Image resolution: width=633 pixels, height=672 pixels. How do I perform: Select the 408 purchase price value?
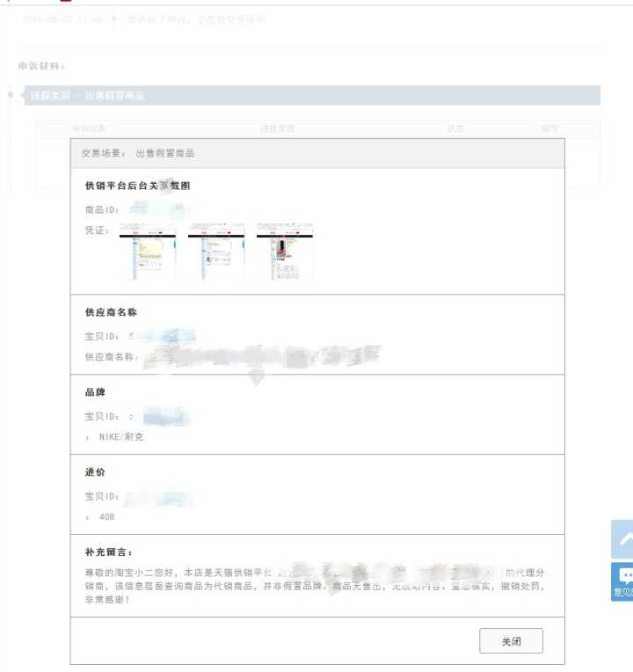point(106,517)
